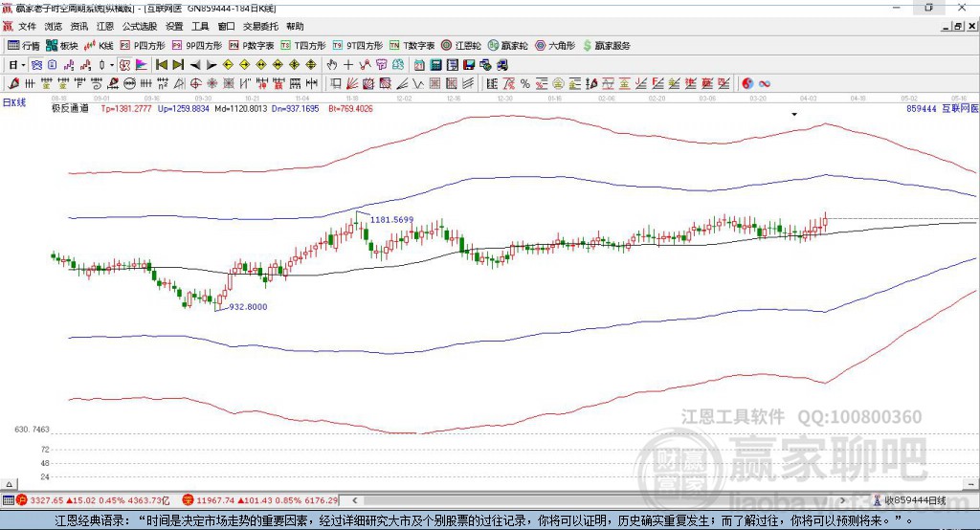Viewport: 980px width, 530px height.
Task: Open the 9T四方形 tool
Action: coord(358,46)
